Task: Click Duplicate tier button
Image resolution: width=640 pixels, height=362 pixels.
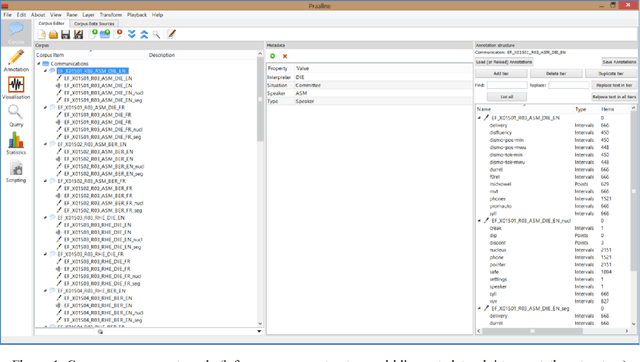Action: click(x=611, y=74)
